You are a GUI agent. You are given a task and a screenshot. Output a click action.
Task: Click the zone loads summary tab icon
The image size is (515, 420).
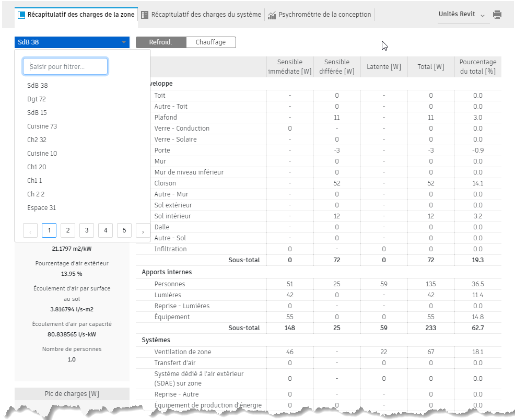(x=21, y=15)
